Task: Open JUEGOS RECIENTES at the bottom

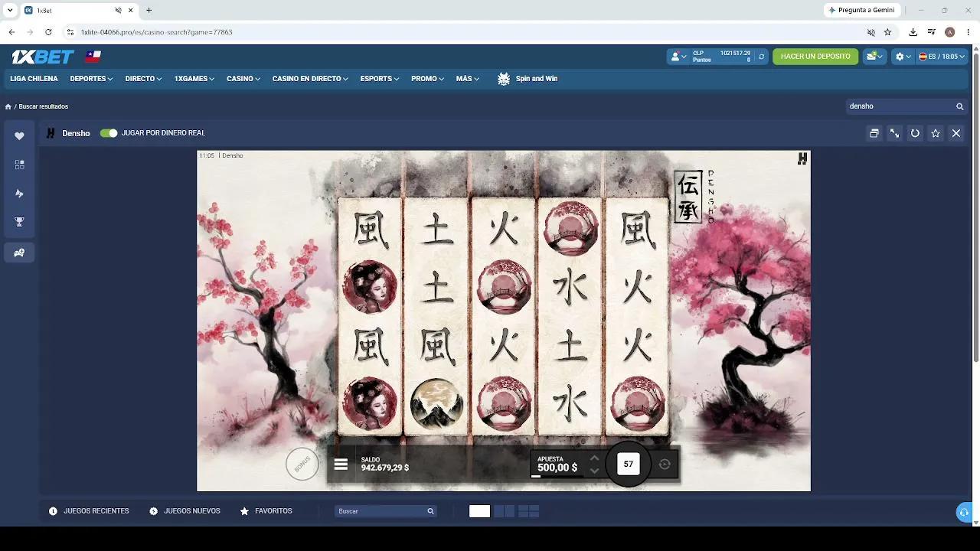Action: 89,511
